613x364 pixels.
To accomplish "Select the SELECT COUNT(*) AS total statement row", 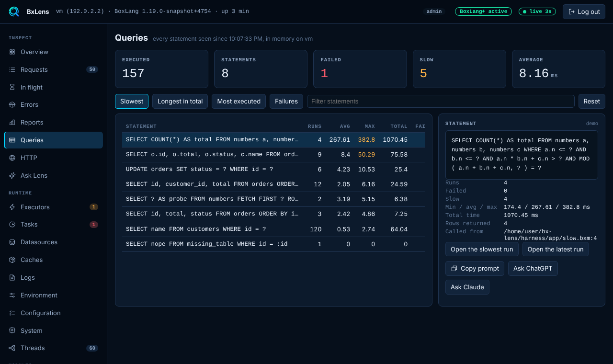I will pos(273,140).
